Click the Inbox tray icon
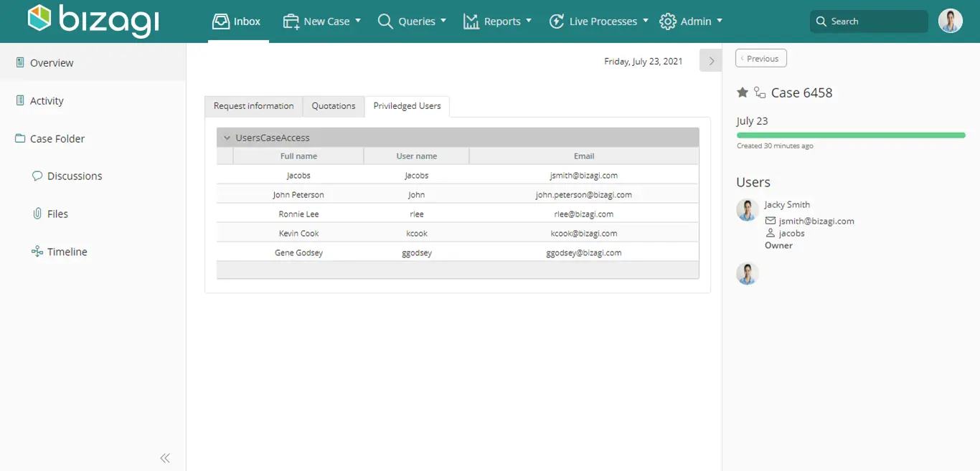The width and height of the screenshot is (980, 471). (x=220, y=22)
